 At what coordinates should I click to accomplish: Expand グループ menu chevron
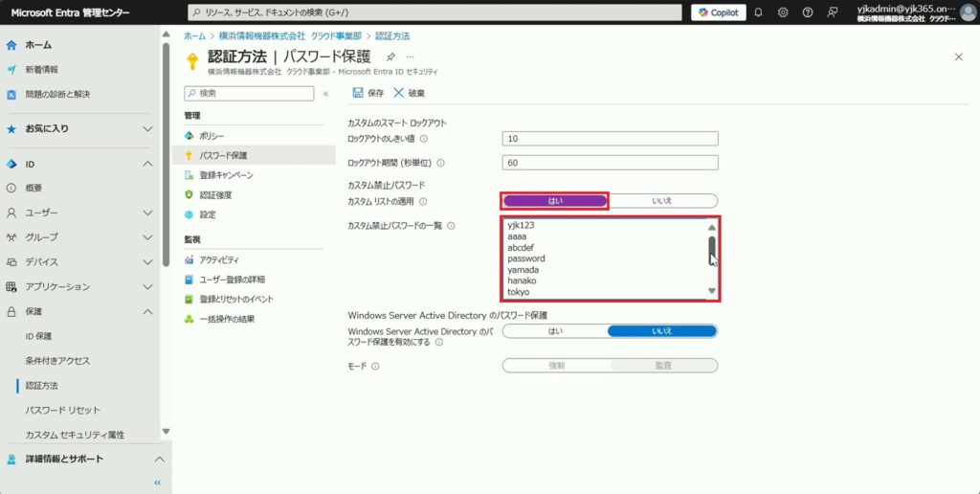point(147,237)
